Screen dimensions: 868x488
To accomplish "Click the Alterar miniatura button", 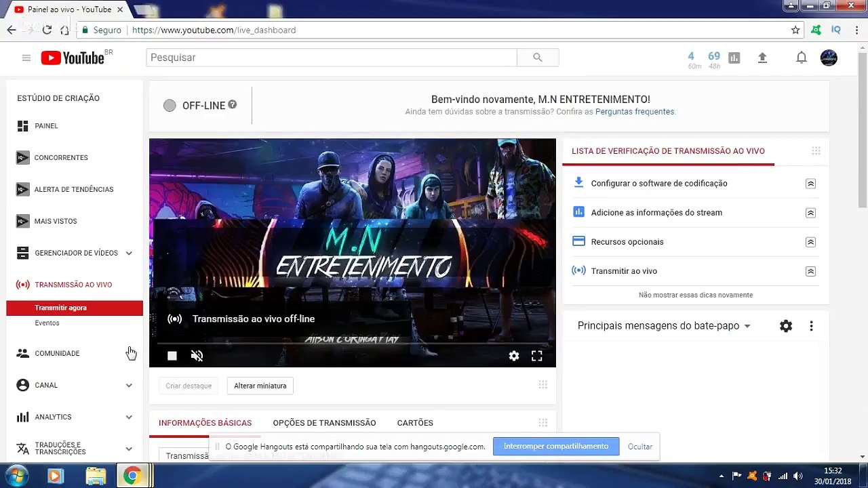I will coord(260,386).
